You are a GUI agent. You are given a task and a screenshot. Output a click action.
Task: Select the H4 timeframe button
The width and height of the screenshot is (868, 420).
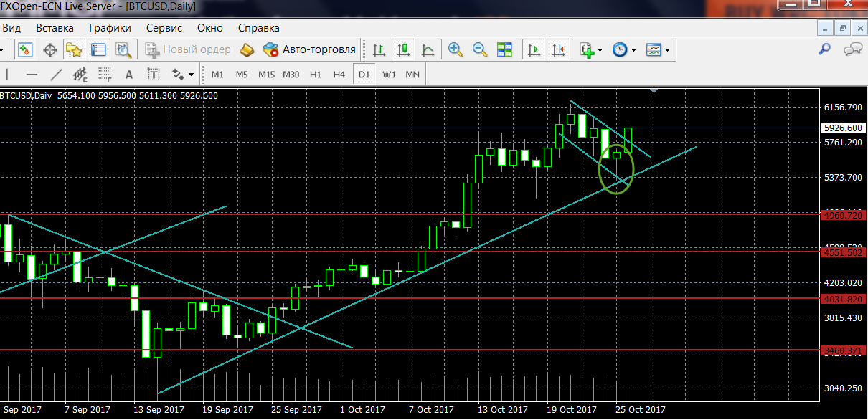click(339, 75)
